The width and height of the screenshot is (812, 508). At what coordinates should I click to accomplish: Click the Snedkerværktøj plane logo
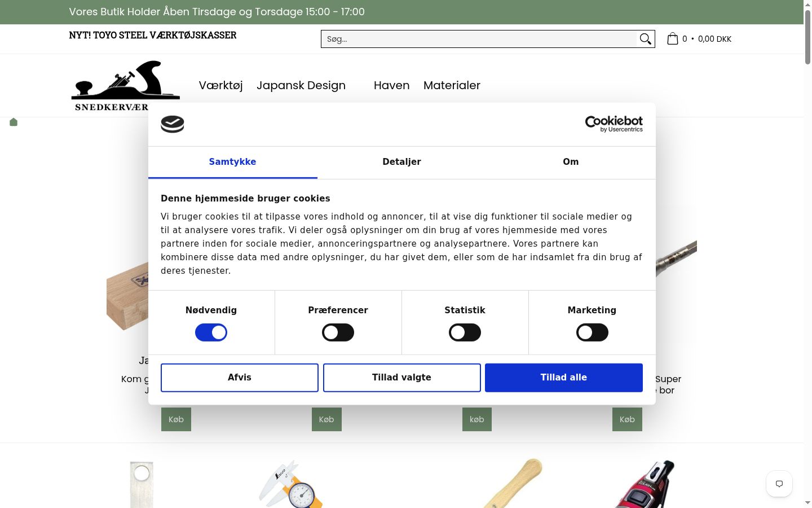point(126,86)
